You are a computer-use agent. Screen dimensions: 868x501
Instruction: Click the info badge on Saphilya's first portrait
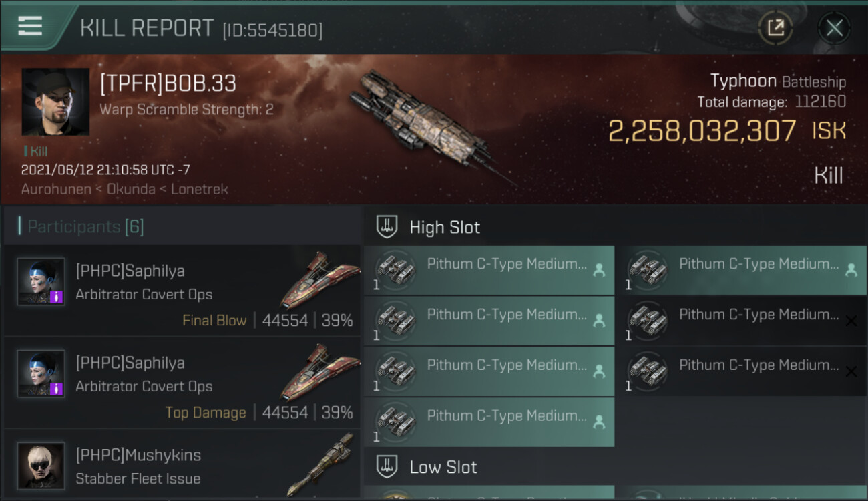(57, 296)
